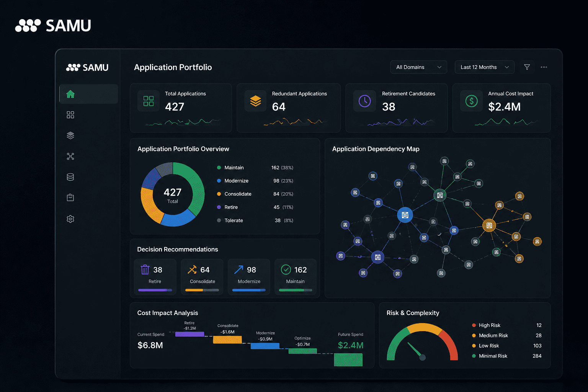Toggle the Modernize legend item in portfolio chart
This screenshot has width=588, height=392.
click(235, 180)
